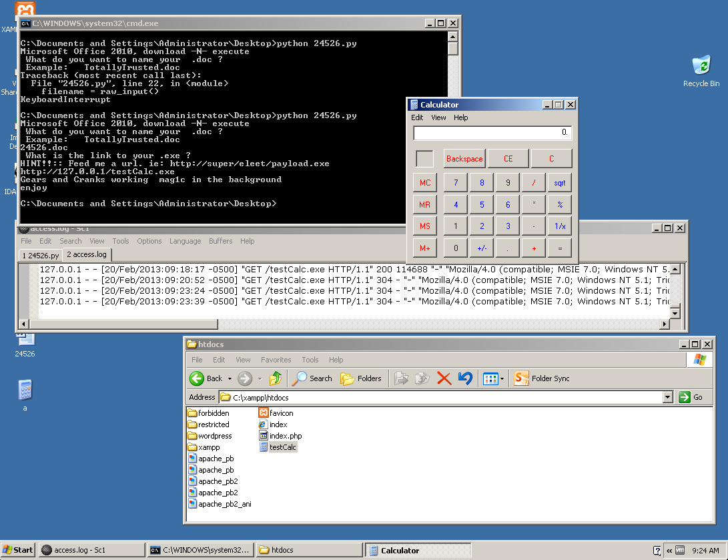Open the Back button history dropdown

click(x=230, y=379)
